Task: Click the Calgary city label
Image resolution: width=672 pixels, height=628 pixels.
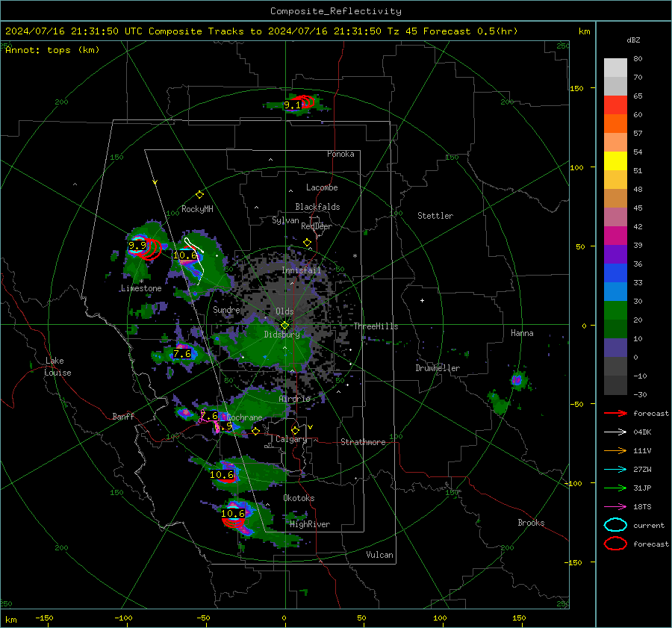Action: [291, 439]
